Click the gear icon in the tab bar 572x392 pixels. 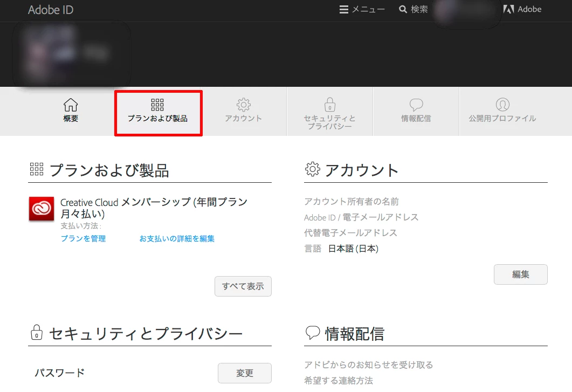(x=244, y=105)
